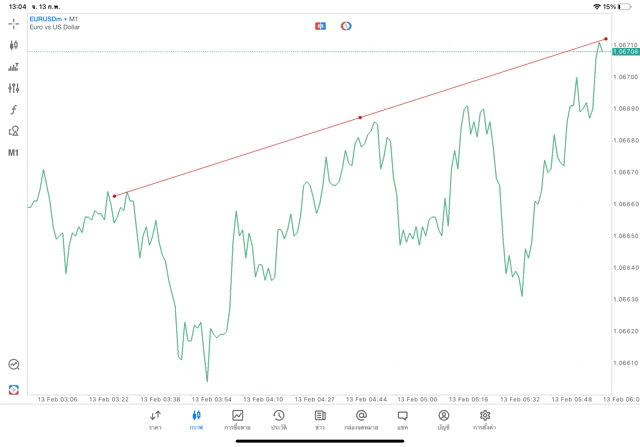Screen dimensions: 640x447
Task: Tap the chart search icon in sidebar
Action: pyautogui.click(x=13, y=365)
